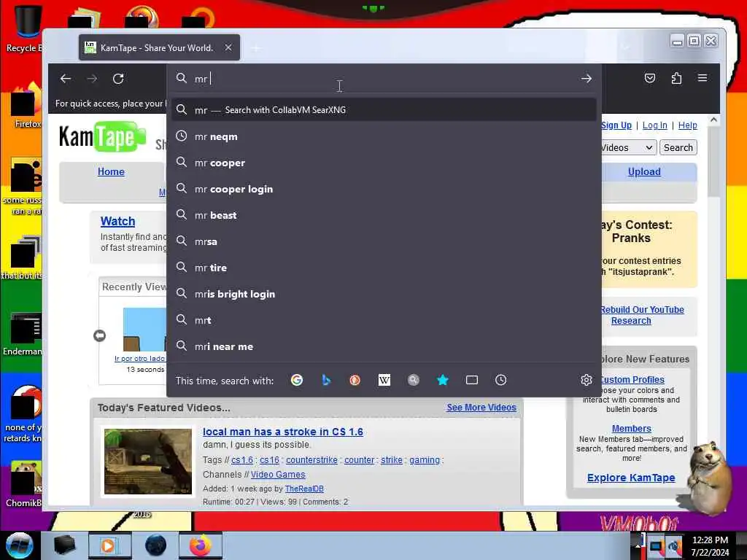This screenshot has width=747, height=560.
Task: Open the Watch heading link
Action: coord(117,222)
